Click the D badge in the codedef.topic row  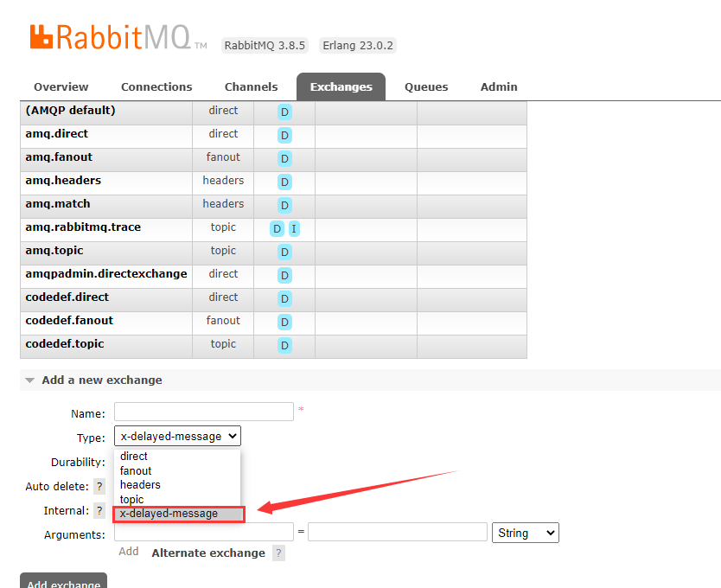[284, 346]
